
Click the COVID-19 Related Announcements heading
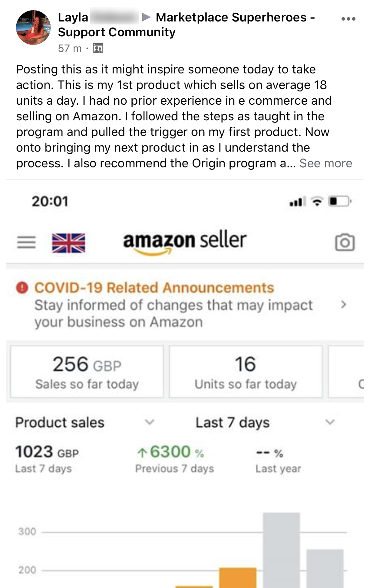click(154, 288)
